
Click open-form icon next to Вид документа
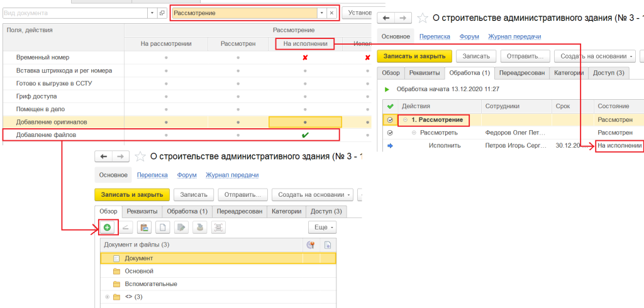click(162, 13)
